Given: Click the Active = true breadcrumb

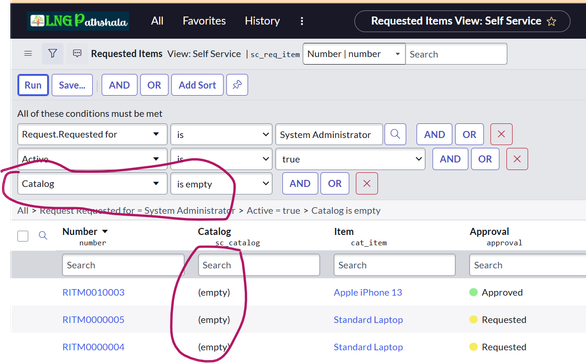Looking at the screenshot, I should coord(273,210).
